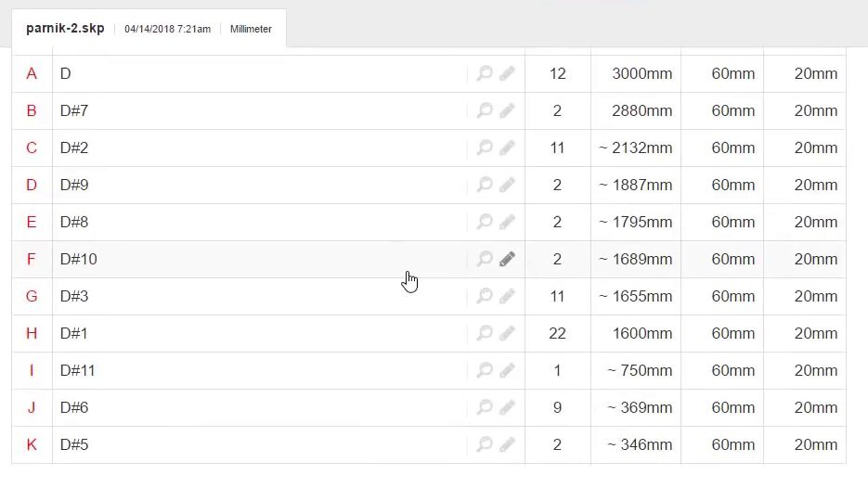Click the red letter K label
The height and width of the screenshot is (488, 868).
[32, 444]
